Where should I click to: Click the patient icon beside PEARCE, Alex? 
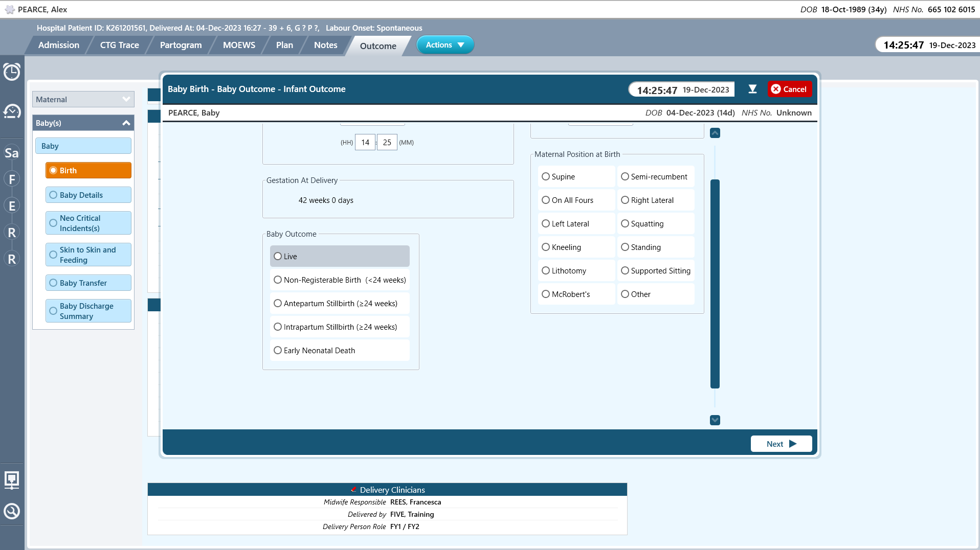(x=10, y=9)
